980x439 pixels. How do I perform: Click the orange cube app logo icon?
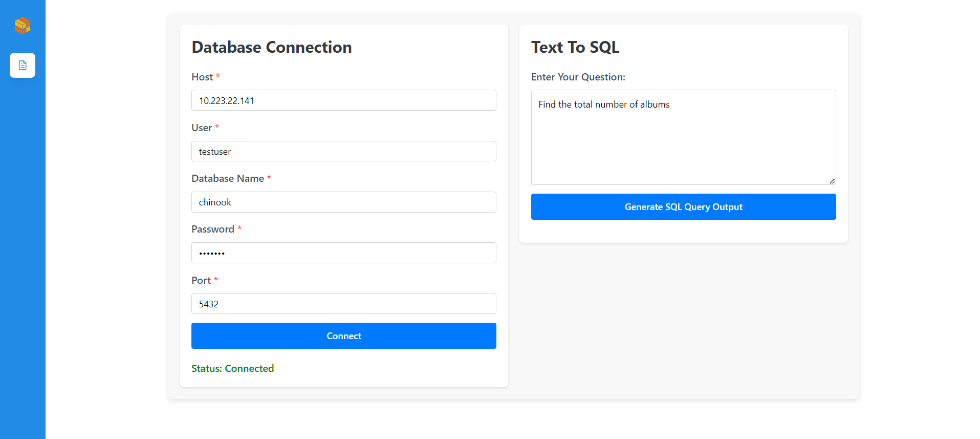[23, 25]
